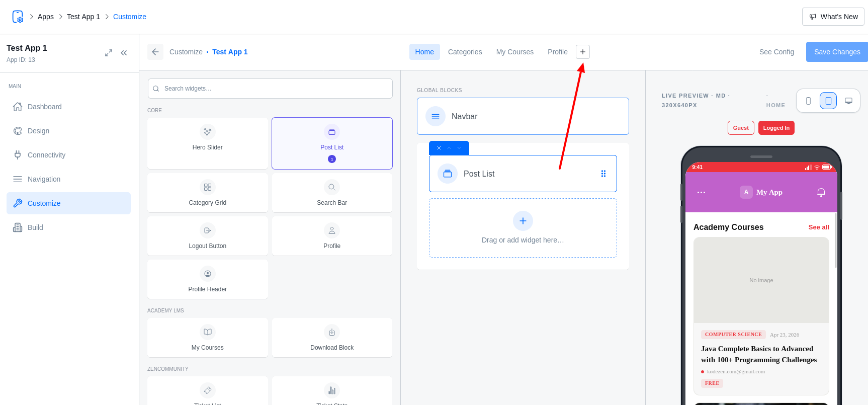The width and height of the screenshot is (868, 405).
Task: Focus the Search widgets field
Action: tap(270, 89)
